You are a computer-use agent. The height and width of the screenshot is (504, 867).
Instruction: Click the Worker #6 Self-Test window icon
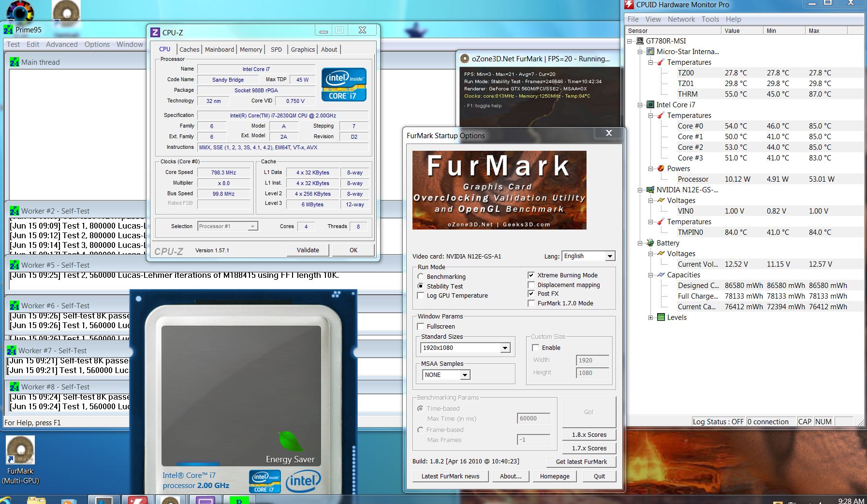click(x=15, y=306)
